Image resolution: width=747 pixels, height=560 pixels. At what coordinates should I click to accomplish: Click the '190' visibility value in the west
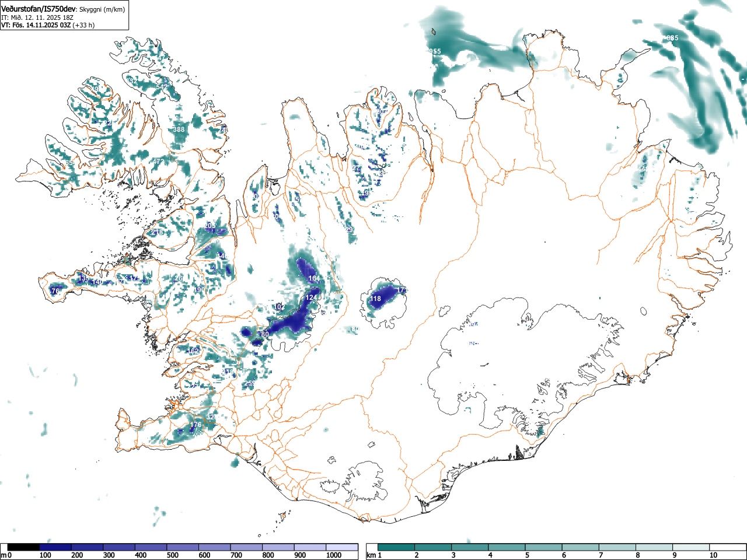click(x=200, y=289)
